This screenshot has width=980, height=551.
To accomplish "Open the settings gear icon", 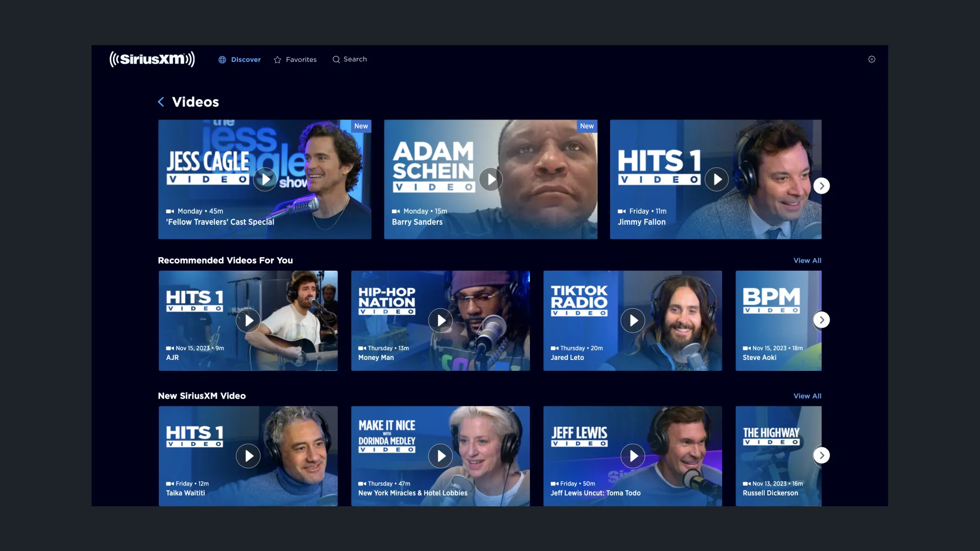I will [x=872, y=59].
